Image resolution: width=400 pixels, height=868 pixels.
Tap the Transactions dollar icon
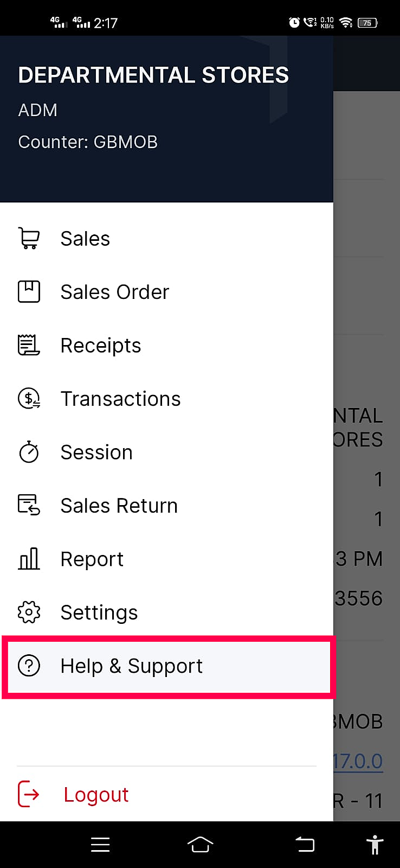[29, 399]
